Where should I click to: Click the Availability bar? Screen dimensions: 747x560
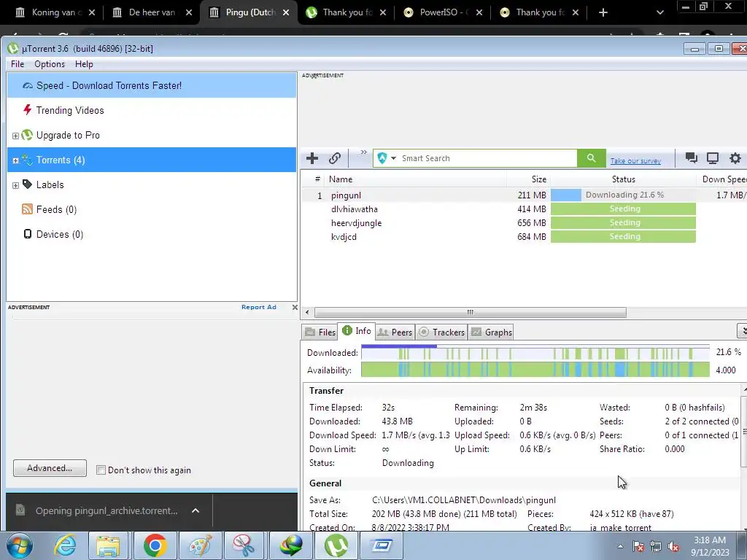(535, 370)
